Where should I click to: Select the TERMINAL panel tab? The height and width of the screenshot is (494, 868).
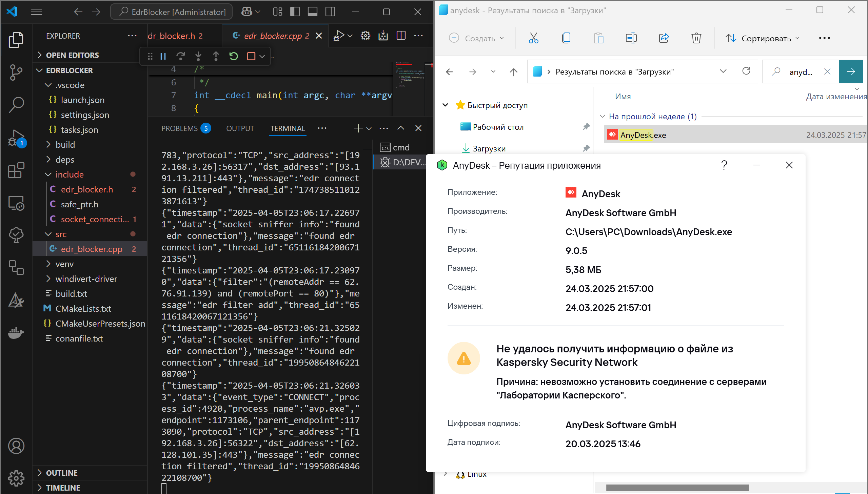[x=288, y=129]
